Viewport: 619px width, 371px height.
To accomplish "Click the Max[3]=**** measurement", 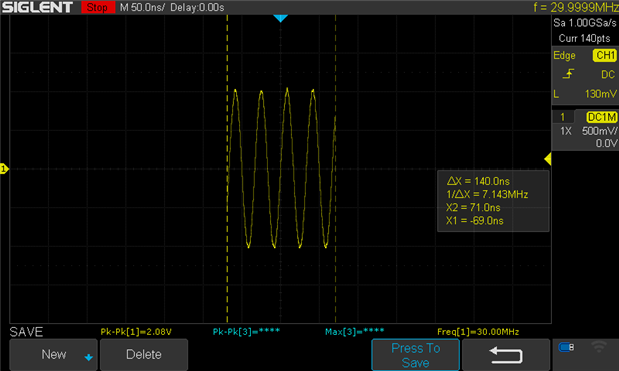I will pyautogui.click(x=354, y=332).
